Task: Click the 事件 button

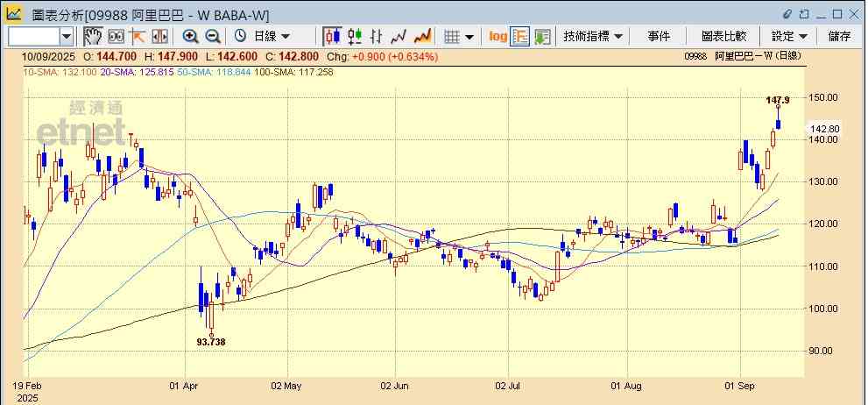Action: (658, 37)
